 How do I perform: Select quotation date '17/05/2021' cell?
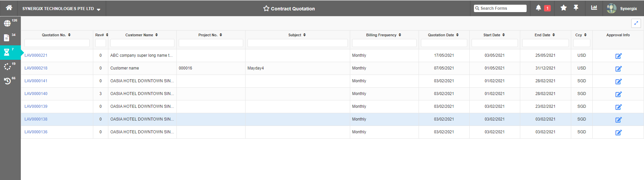point(444,55)
